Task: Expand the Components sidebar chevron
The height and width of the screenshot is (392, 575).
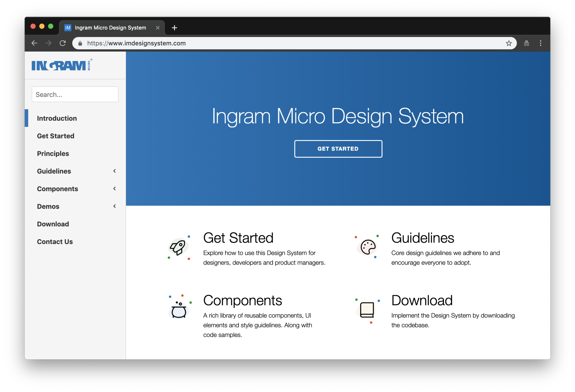Action: [115, 189]
